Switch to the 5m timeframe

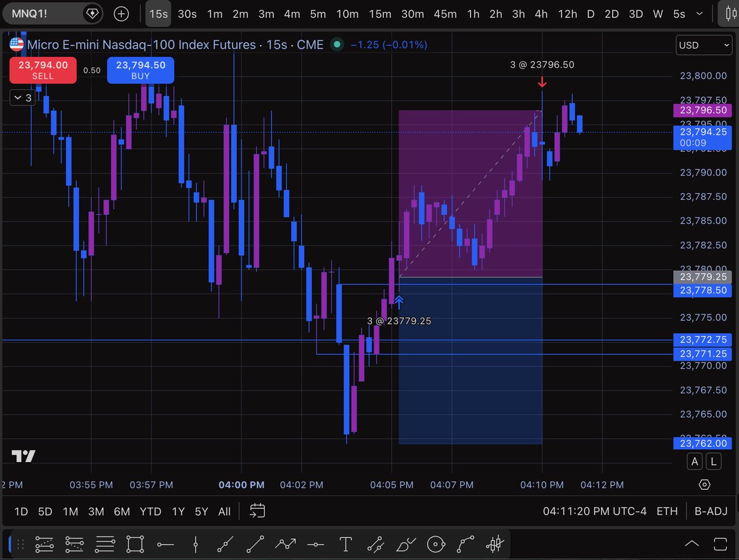(x=318, y=14)
